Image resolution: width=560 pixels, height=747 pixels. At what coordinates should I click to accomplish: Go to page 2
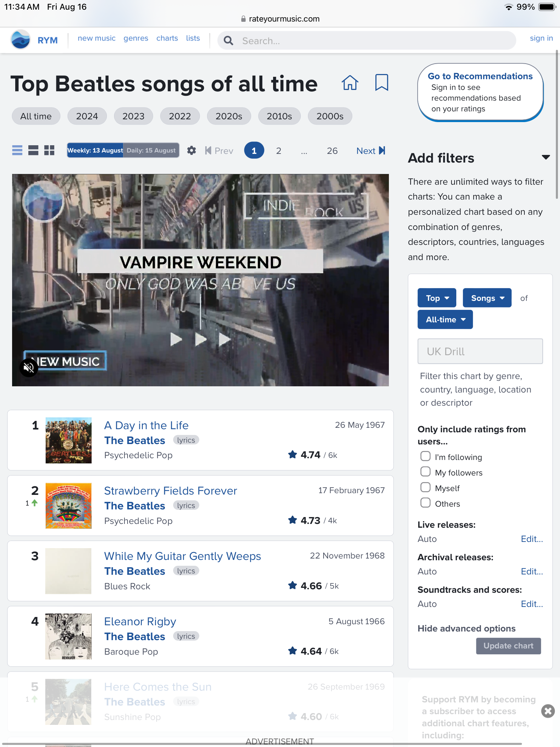point(279,151)
